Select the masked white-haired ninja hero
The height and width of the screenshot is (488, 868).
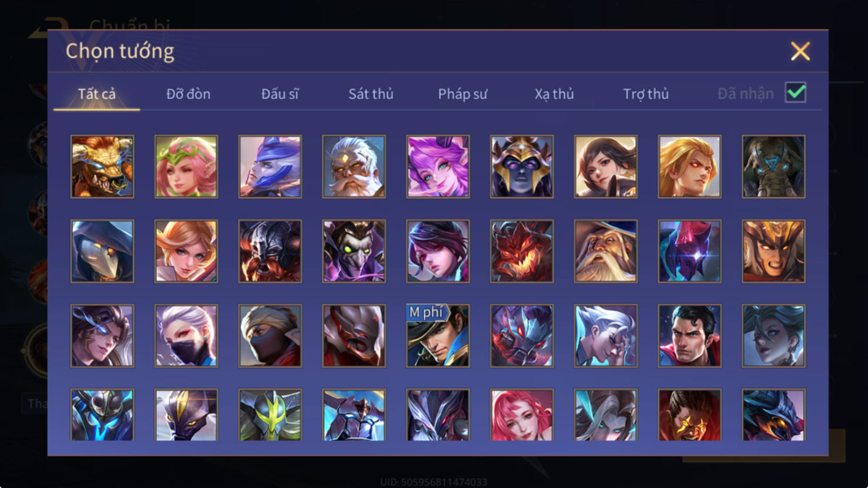click(x=186, y=336)
